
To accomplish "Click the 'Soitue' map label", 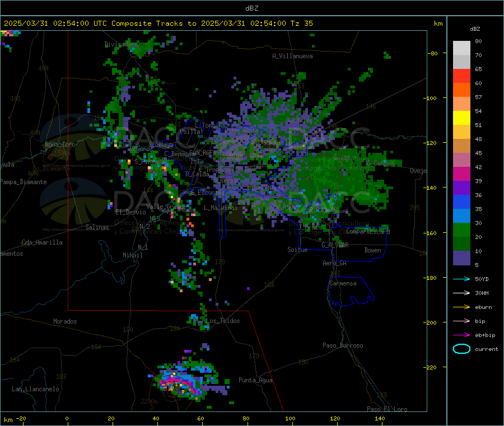I will coord(297,250).
